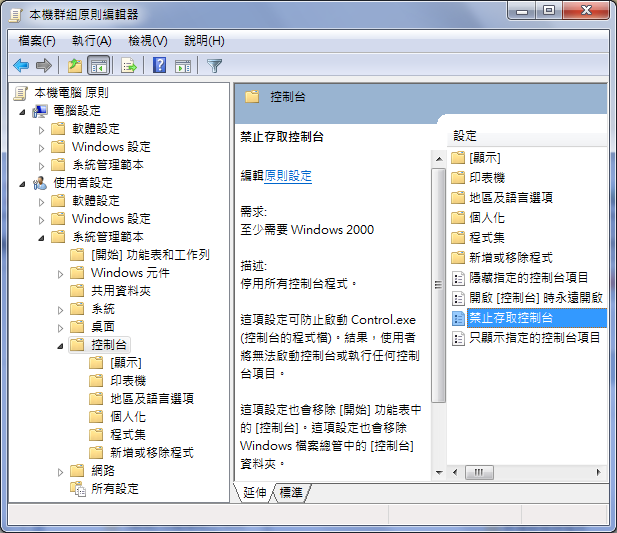
Task: Expand 軟體設定 under 使用者設定
Action: pos(41,202)
